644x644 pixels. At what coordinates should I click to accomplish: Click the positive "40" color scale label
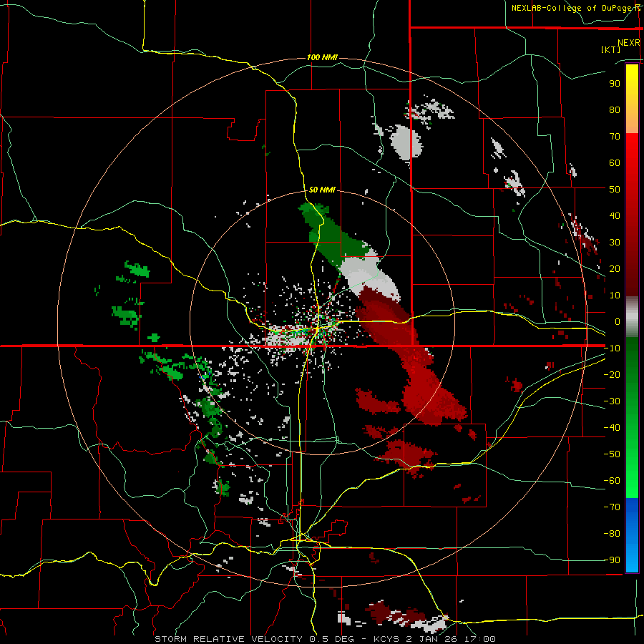(x=615, y=215)
